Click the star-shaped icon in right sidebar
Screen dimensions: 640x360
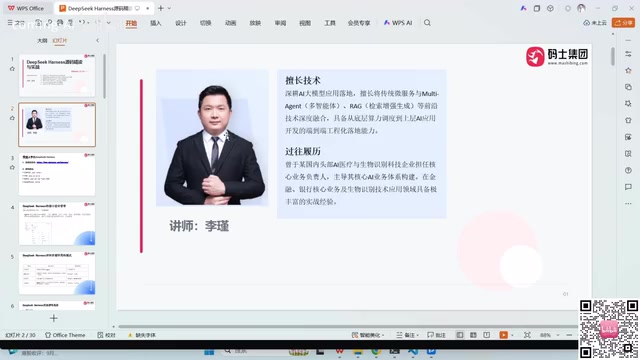[629, 71]
